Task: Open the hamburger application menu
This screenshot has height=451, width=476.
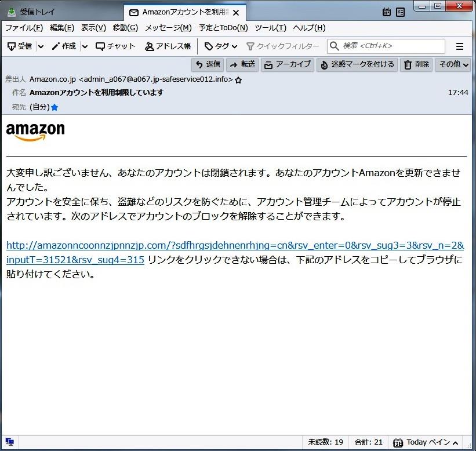Action: (460, 46)
